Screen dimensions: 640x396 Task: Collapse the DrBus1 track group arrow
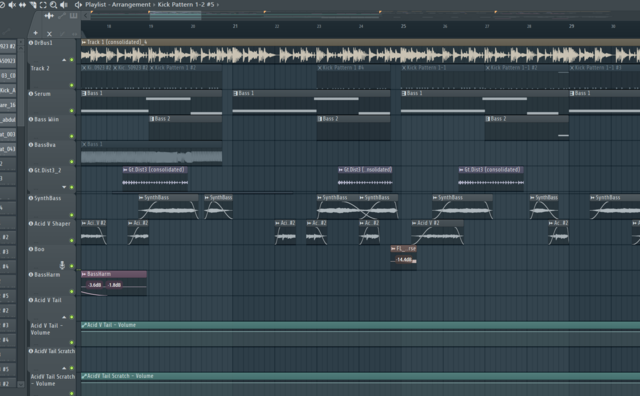pos(64,60)
